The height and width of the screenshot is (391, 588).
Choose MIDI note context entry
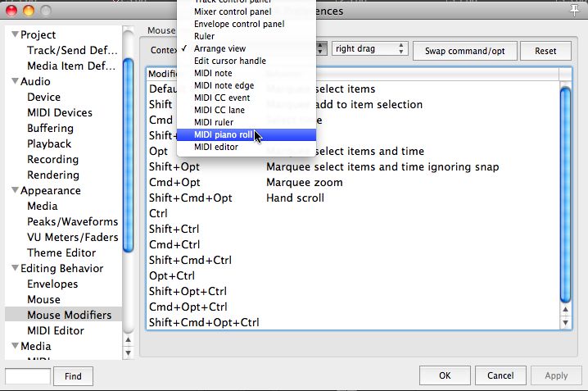[246, 73]
